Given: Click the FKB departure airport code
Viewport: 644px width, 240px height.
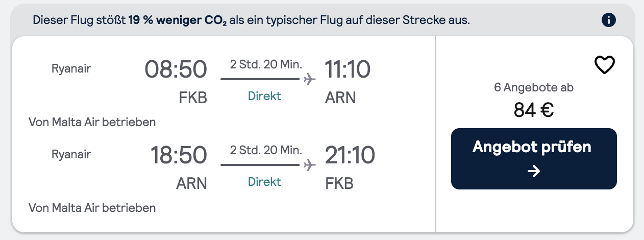Looking at the screenshot, I should (193, 98).
